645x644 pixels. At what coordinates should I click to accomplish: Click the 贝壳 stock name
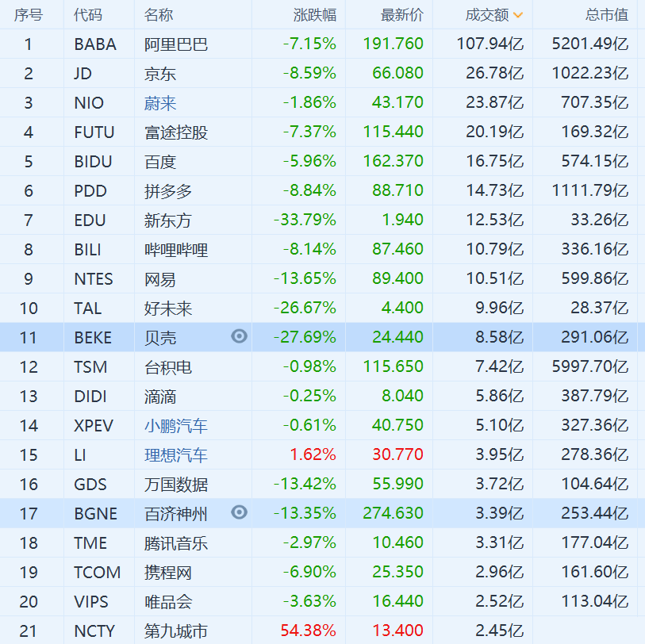point(160,338)
